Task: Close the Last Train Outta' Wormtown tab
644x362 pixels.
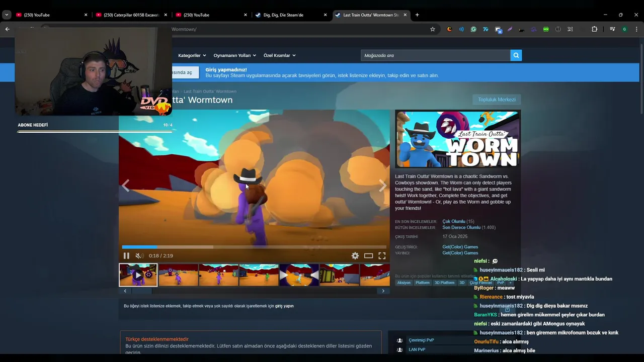Action: (x=405, y=15)
